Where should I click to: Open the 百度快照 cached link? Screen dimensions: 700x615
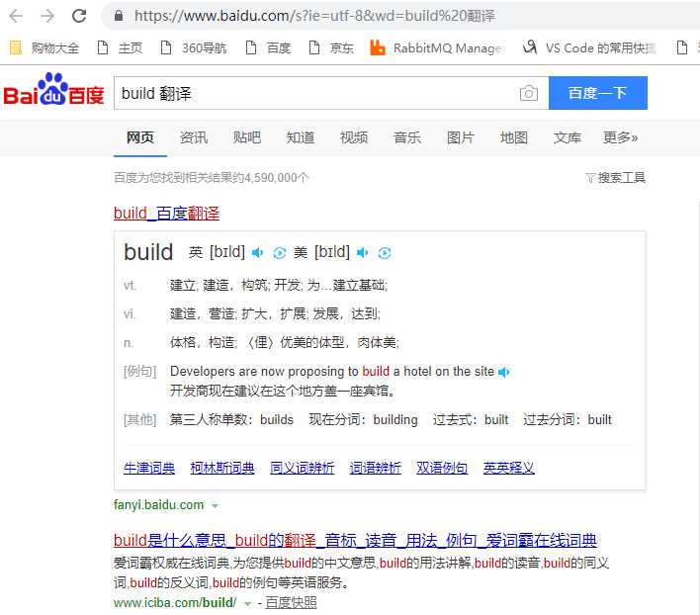pyautogui.click(x=291, y=603)
